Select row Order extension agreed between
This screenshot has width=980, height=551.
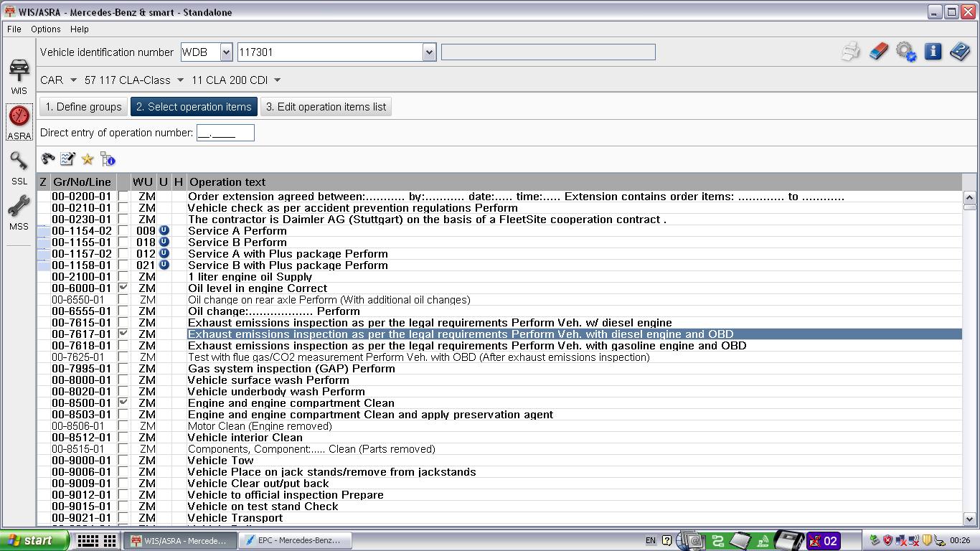(499, 196)
